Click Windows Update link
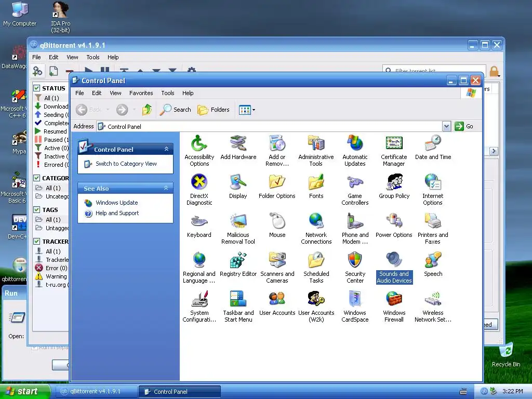The width and height of the screenshot is (532, 399). 117,203
